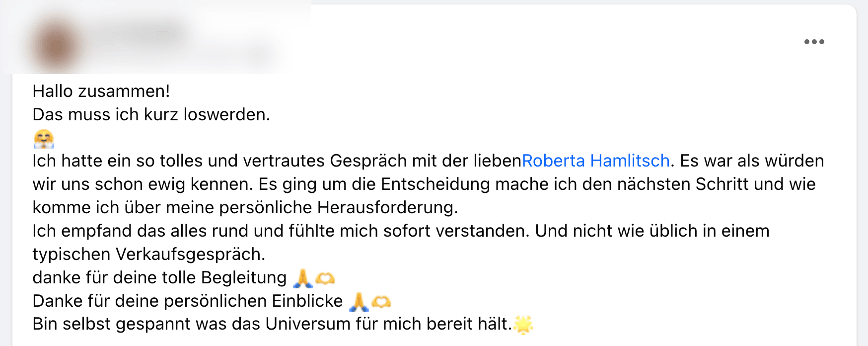
Task: Open the post options three-dot menu
Action: [x=814, y=42]
